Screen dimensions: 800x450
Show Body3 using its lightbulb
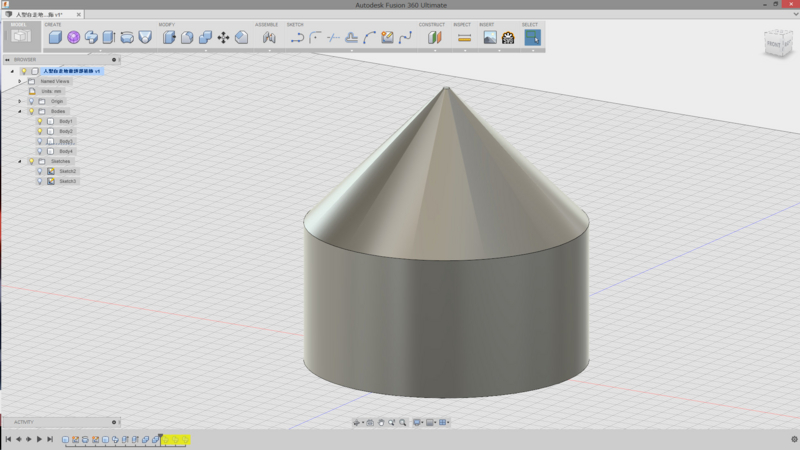click(x=40, y=141)
